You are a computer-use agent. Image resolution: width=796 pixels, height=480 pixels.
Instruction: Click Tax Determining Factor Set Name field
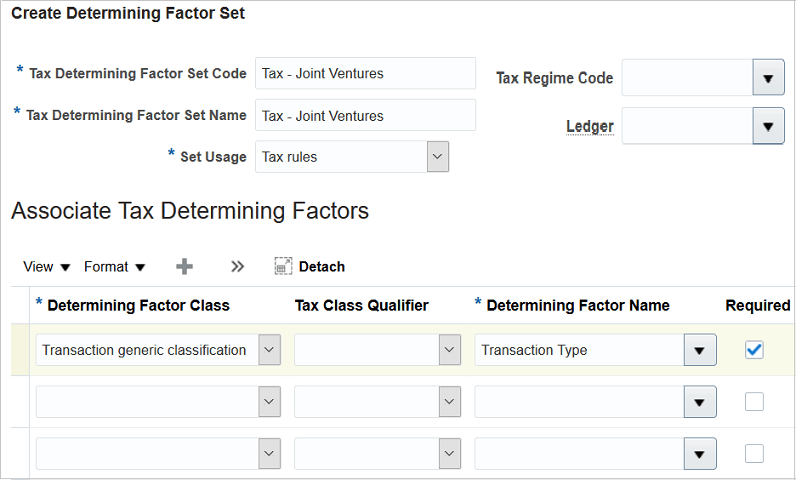(x=365, y=116)
